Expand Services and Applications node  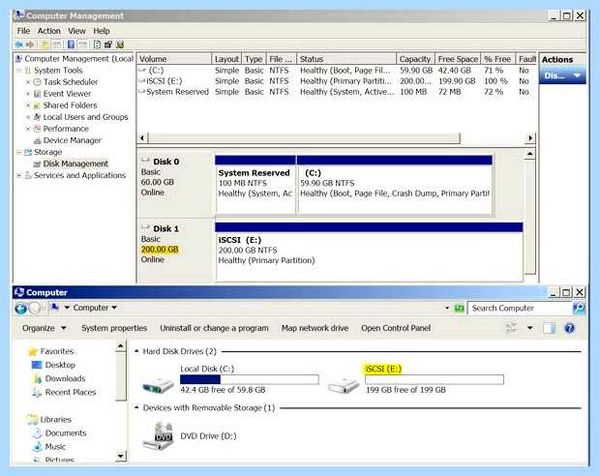click(x=19, y=176)
